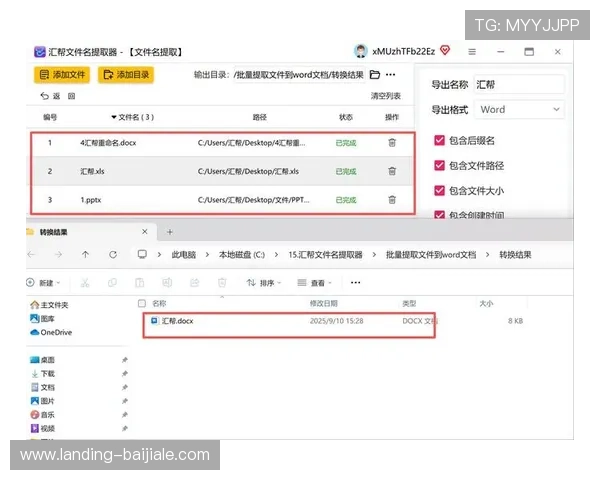Click 批量提取文件到word文档 breadcrumb segment

pyautogui.click(x=431, y=255)
